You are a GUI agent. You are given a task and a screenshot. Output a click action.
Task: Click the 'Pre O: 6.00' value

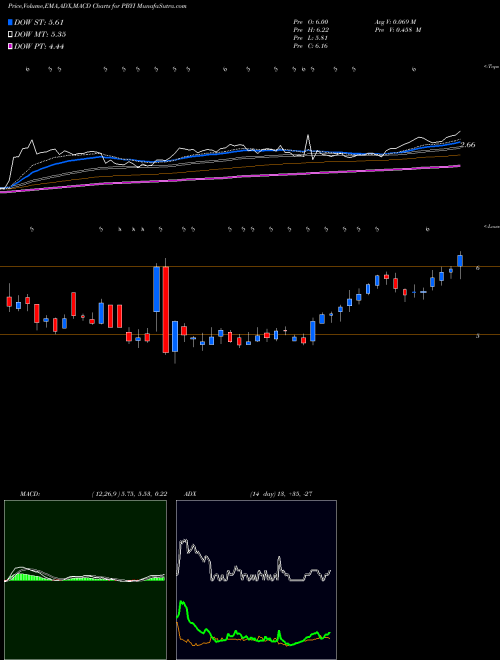click(x=311, y=22)
